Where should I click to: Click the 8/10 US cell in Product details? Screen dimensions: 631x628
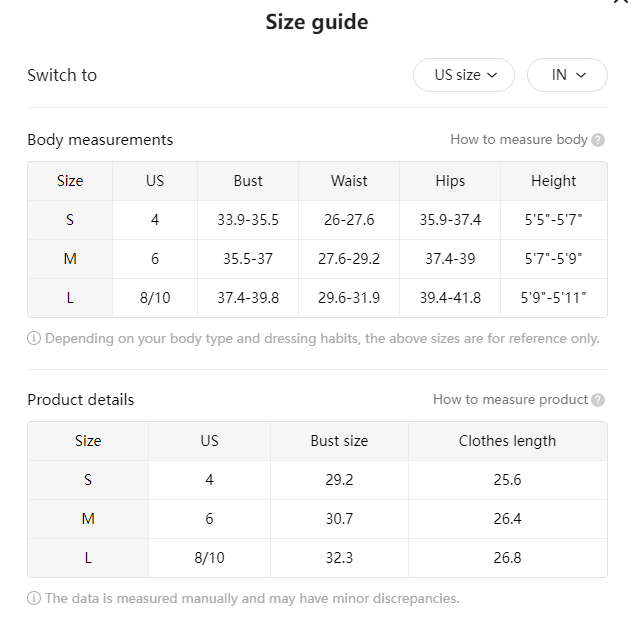209,558
